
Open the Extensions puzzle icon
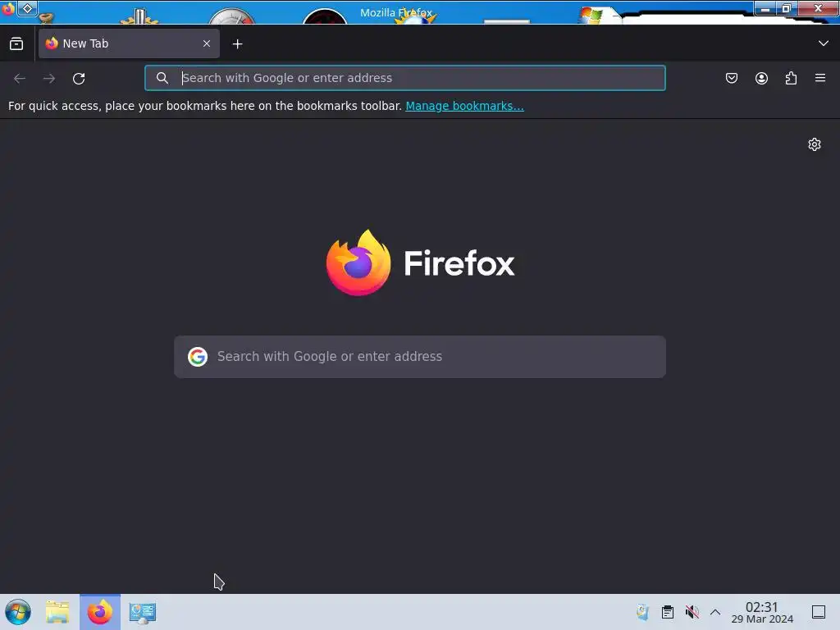coord(791,78)
